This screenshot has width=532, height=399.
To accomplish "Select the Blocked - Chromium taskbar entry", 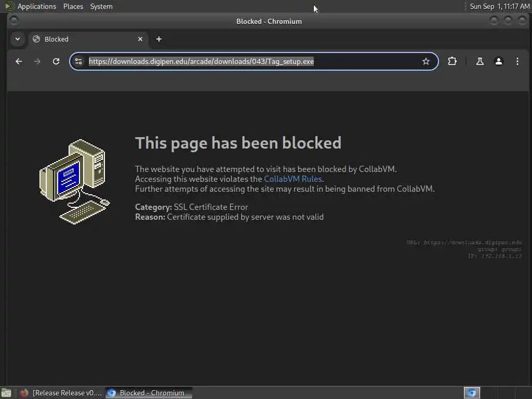I will (x=149, y=393).
